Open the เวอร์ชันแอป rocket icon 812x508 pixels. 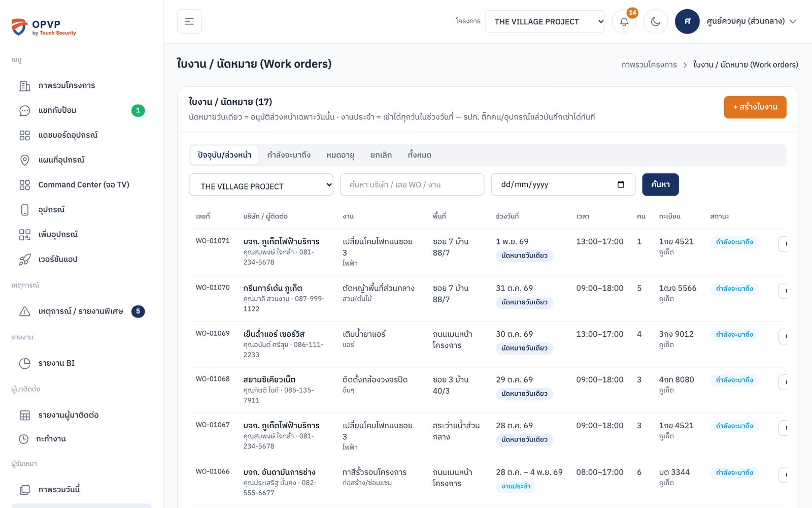(x=25, y=260)
